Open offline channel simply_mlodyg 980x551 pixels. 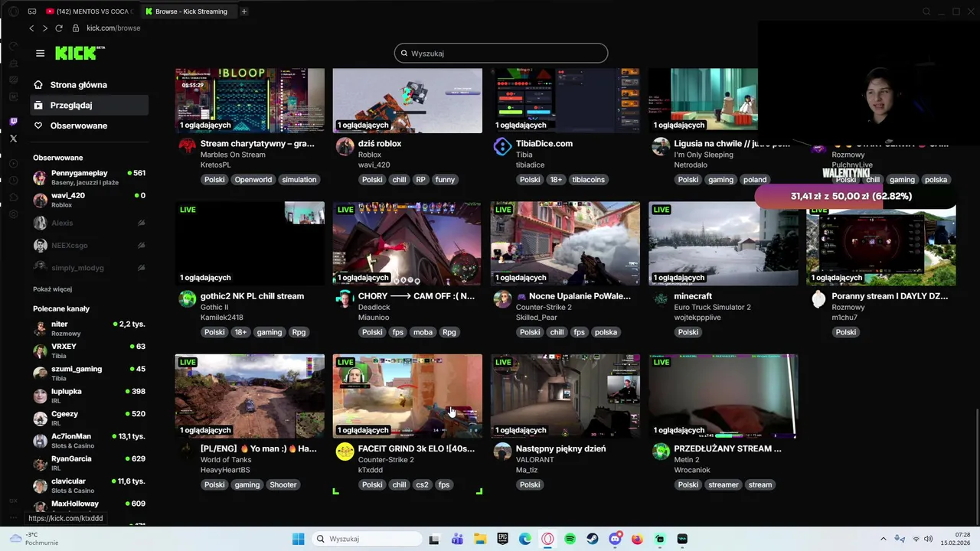[89, 268]
